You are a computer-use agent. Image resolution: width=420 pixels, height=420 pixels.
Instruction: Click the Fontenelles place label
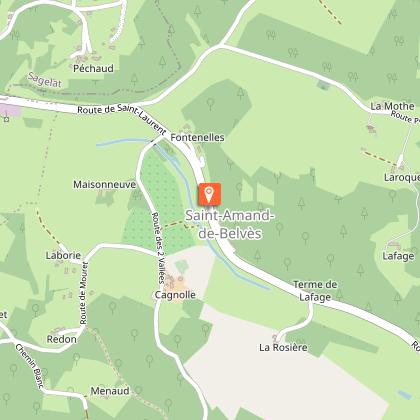coord(197,137)
